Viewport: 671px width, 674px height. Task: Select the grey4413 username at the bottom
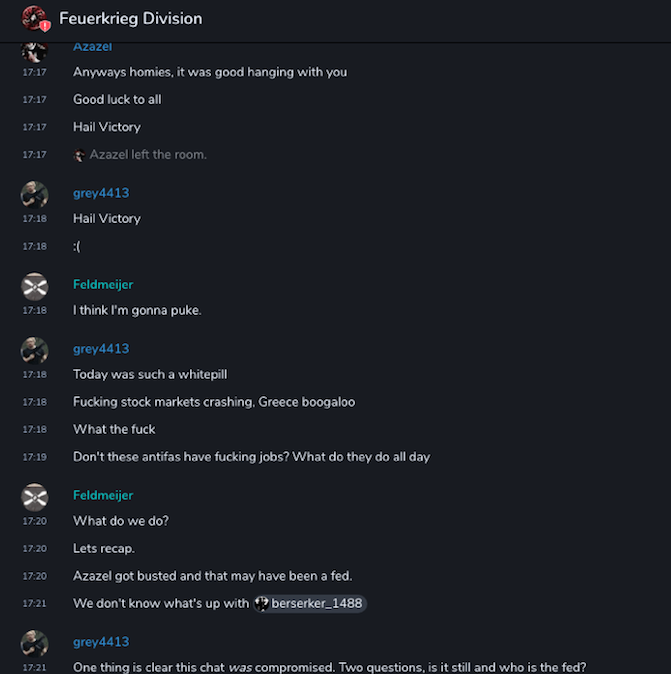pos(101,642)
